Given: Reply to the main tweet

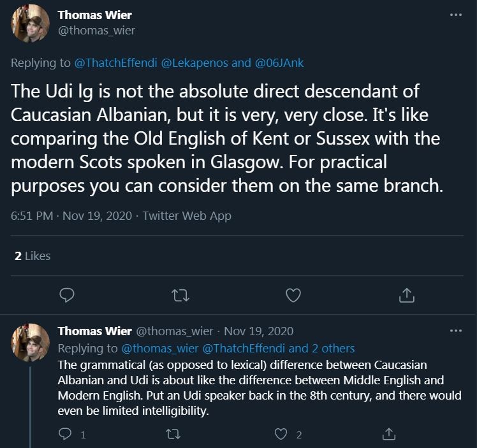Looking at the screenshot, I should click(x=68, y=295).
